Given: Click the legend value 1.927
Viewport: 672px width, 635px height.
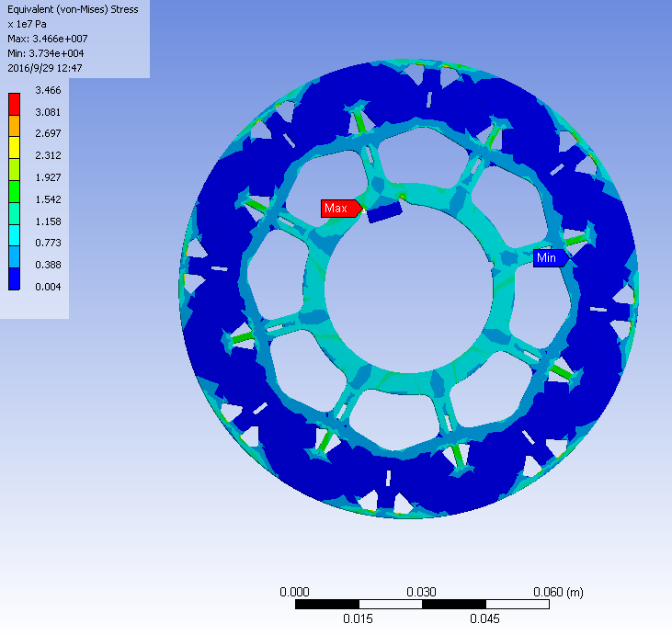Looking at the screenshot, I should 48,177.
